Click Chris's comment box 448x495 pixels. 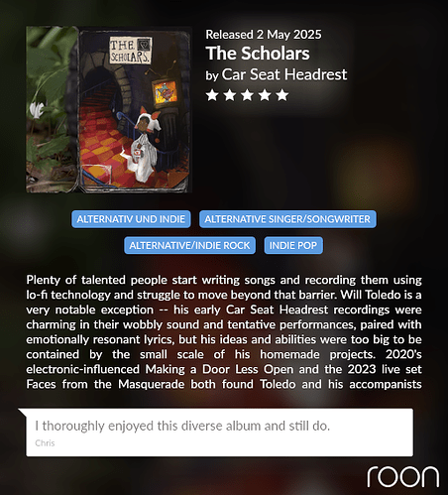point(219,433)
